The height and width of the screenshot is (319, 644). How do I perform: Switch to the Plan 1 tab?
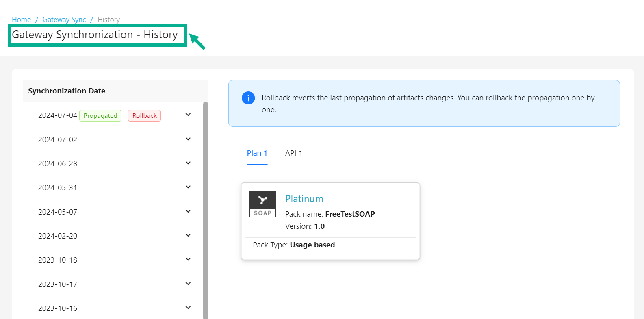pos(257,153)
